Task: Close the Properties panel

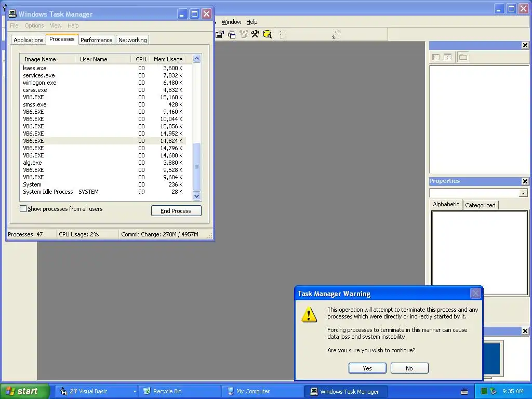Action: [525, 181]
